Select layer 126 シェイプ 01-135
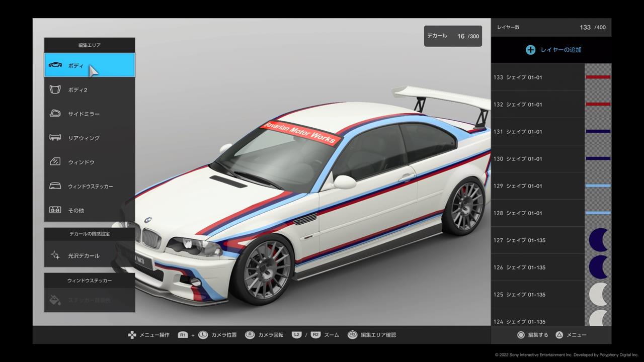Image resolution: width=644 pixels, height=362 pixels. tap(551, 267)
